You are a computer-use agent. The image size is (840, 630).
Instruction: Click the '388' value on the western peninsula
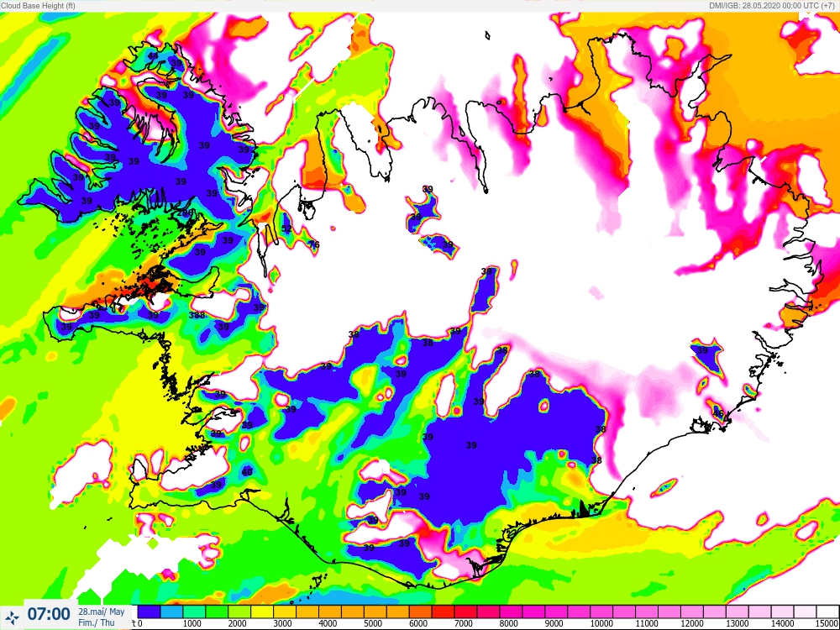(x=197, y=315)
